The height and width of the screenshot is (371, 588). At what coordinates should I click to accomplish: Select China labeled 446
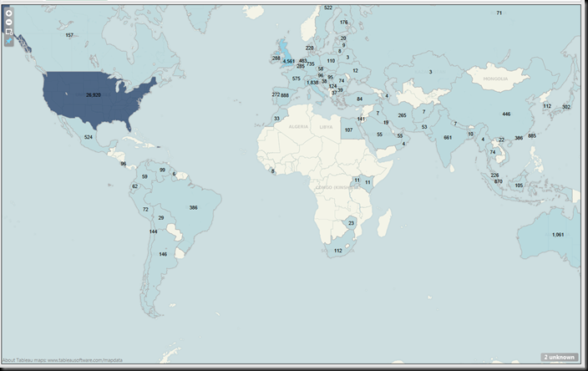(x=506, y=114)
